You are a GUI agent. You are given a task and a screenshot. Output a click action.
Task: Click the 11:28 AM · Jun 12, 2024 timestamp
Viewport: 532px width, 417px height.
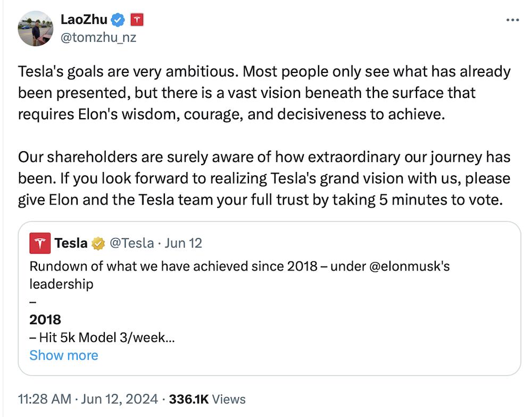pyautogui.click(x=88, y=399)
